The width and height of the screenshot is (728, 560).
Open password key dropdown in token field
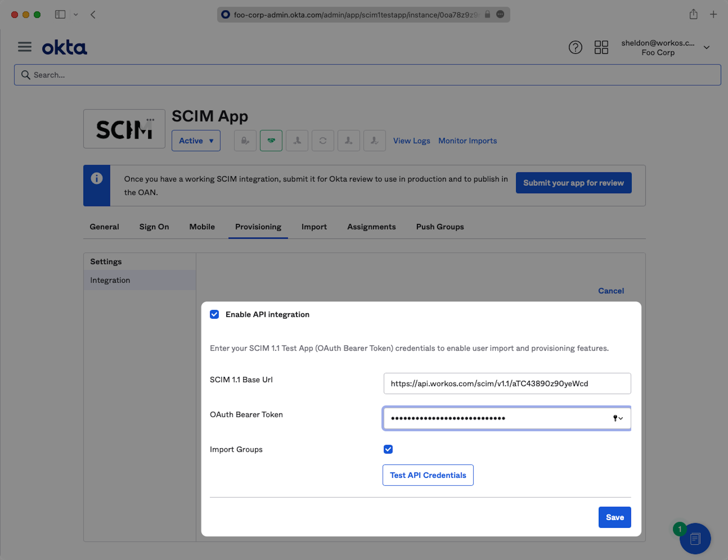coord(618,418)
